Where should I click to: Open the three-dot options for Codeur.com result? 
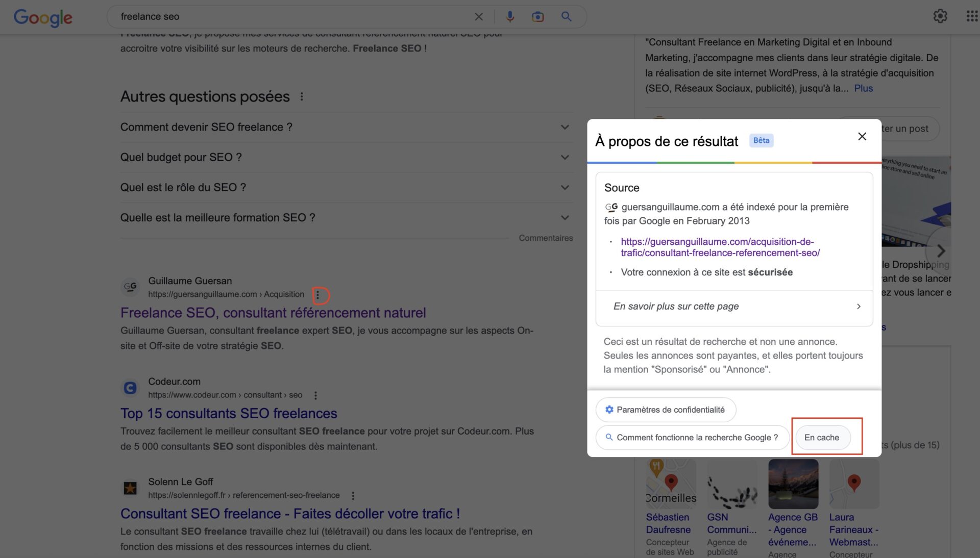[x=315, y=395]
